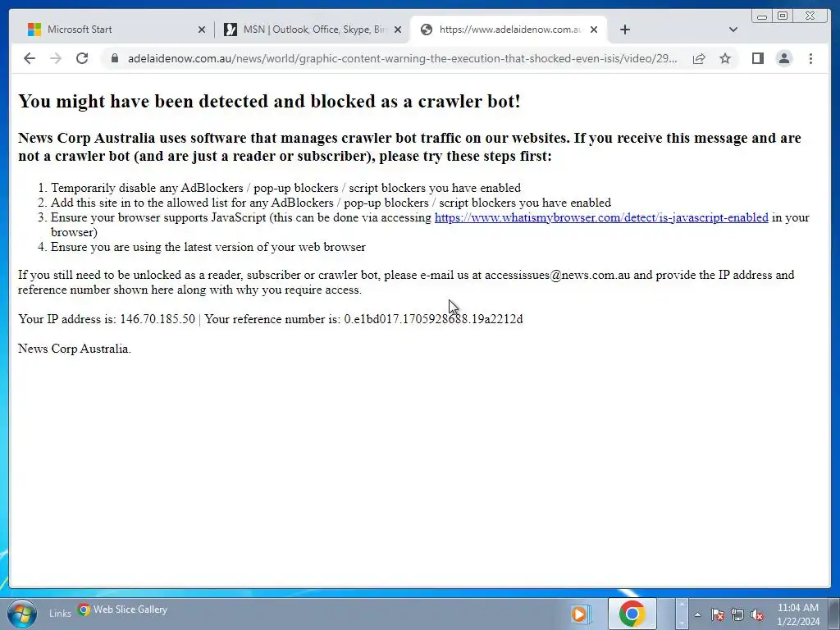The height and width of the screenshot is (630, 840).
Task: Share this page using share icon
Action: (699, 58)
